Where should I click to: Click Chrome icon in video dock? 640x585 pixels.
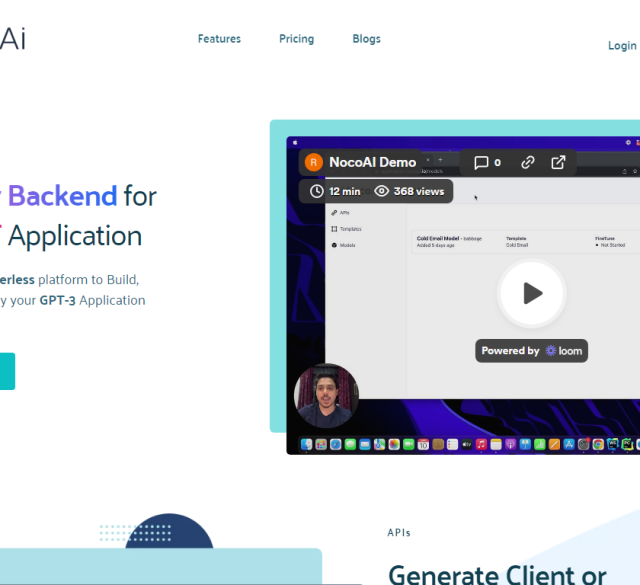(598, 445)
